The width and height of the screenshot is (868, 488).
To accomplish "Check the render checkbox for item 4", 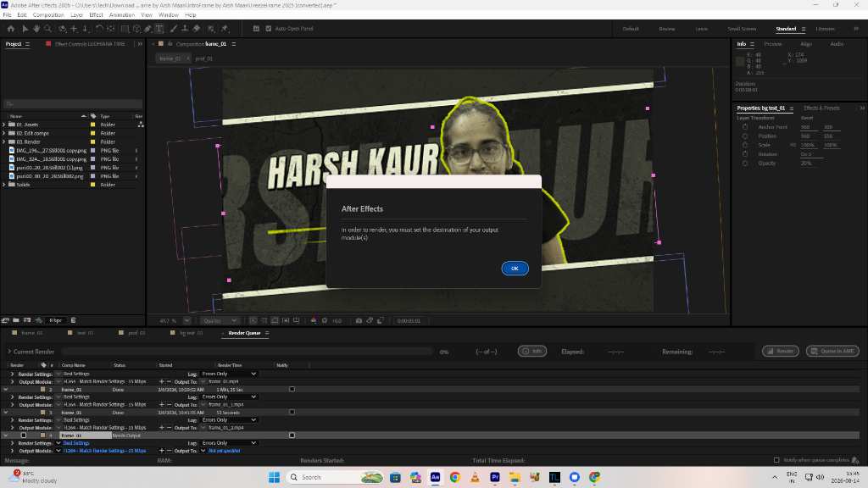I will coord(23,435).
